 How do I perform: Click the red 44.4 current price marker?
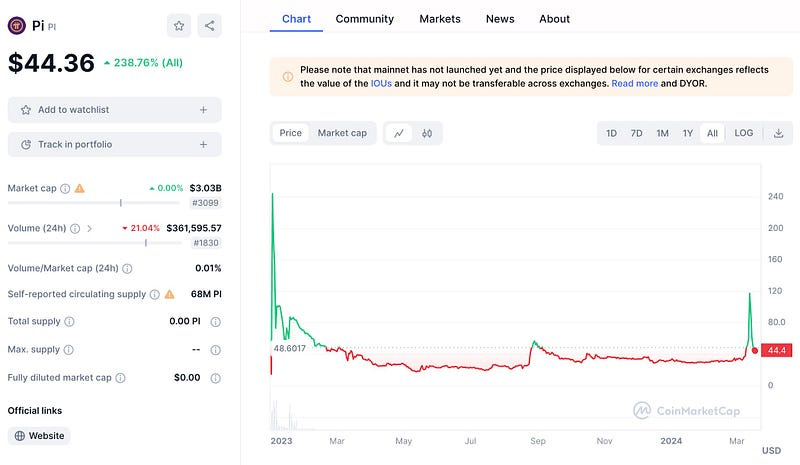[x=777, y=350]
